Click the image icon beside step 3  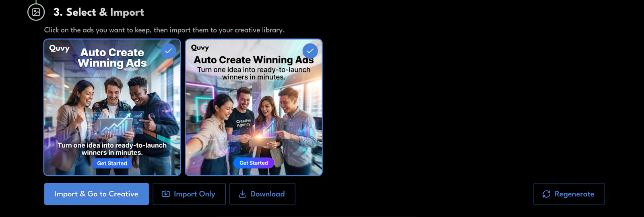tap(36, 12)
